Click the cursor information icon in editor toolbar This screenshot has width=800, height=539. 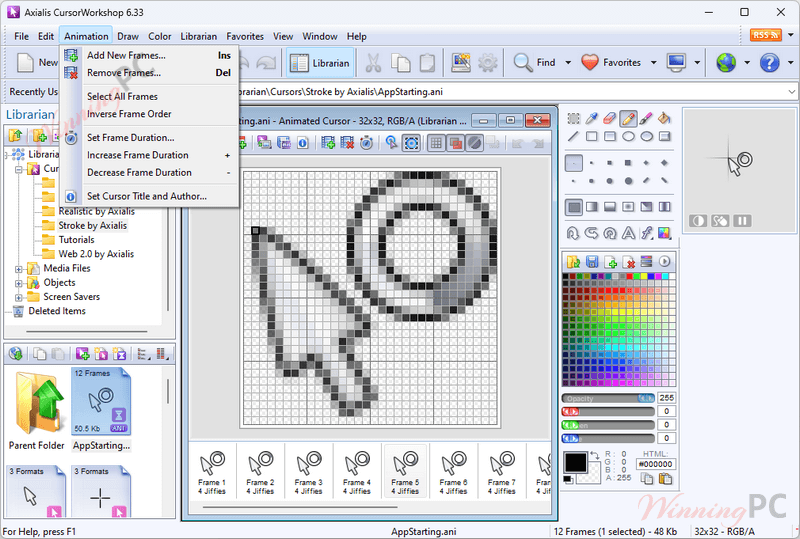pyautogui.click(x=303, y=143)
